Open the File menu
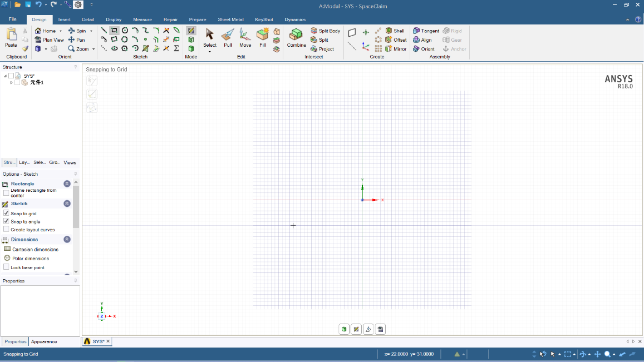This screenshot has height=362, width=644. coord(12,19)
